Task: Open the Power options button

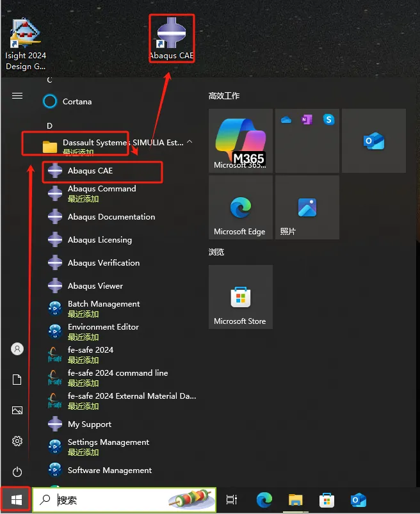Action: pos(17,472)
